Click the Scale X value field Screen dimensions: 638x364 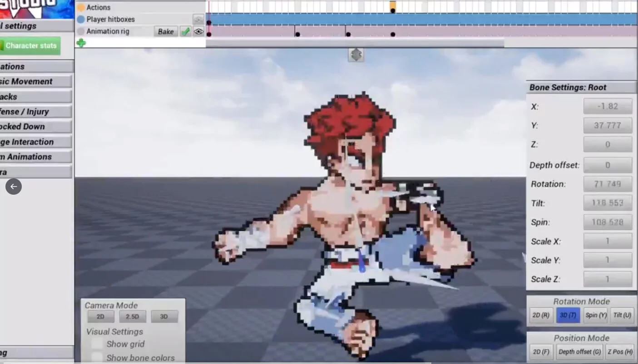(608, 241)
